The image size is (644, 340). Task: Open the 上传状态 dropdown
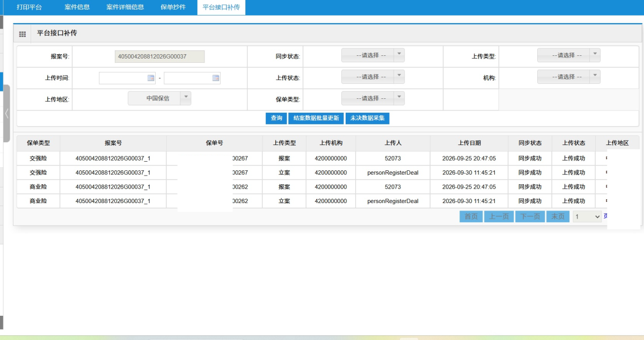tap(373, 77)
